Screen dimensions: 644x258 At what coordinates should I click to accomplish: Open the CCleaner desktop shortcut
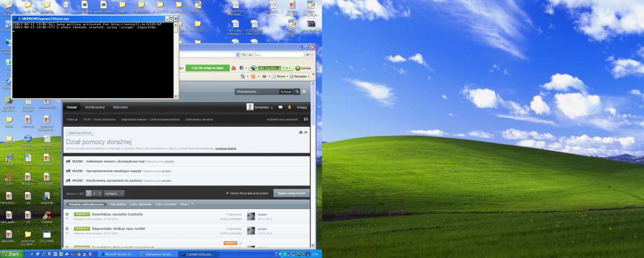[47, 217]
